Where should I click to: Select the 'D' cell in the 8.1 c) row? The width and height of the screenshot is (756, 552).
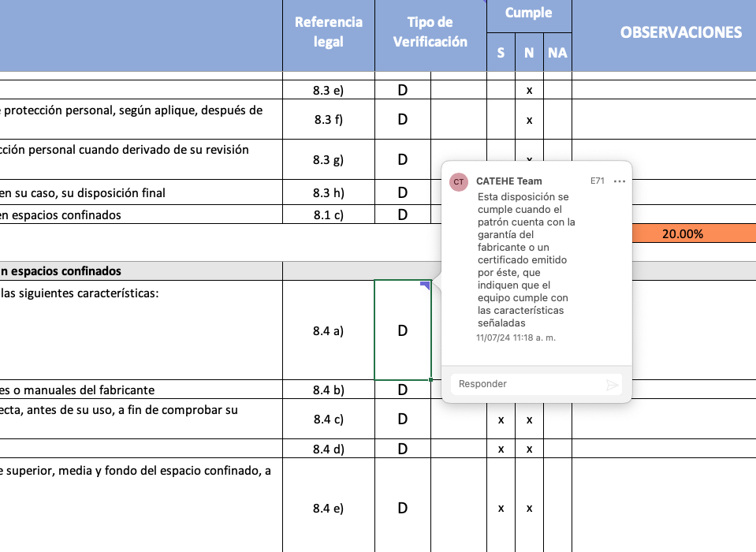tap(403, 214)
